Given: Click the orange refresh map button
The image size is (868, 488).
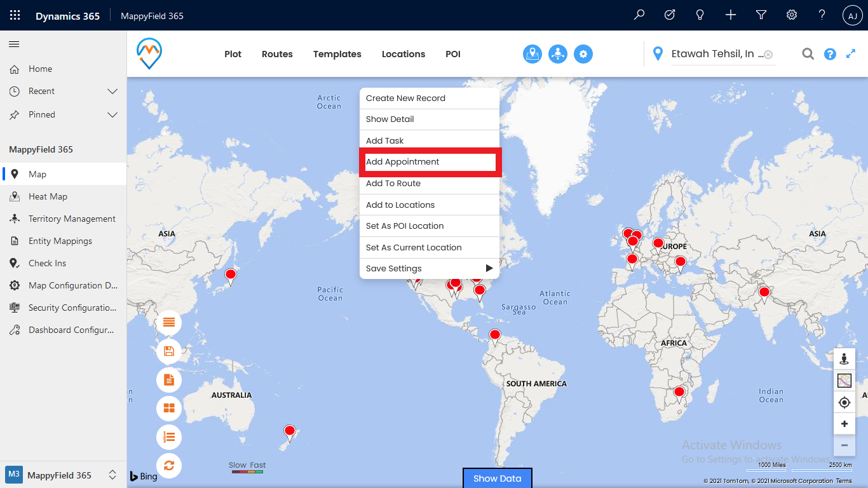Looking at the screenshot, I should (x=169, y=466).
